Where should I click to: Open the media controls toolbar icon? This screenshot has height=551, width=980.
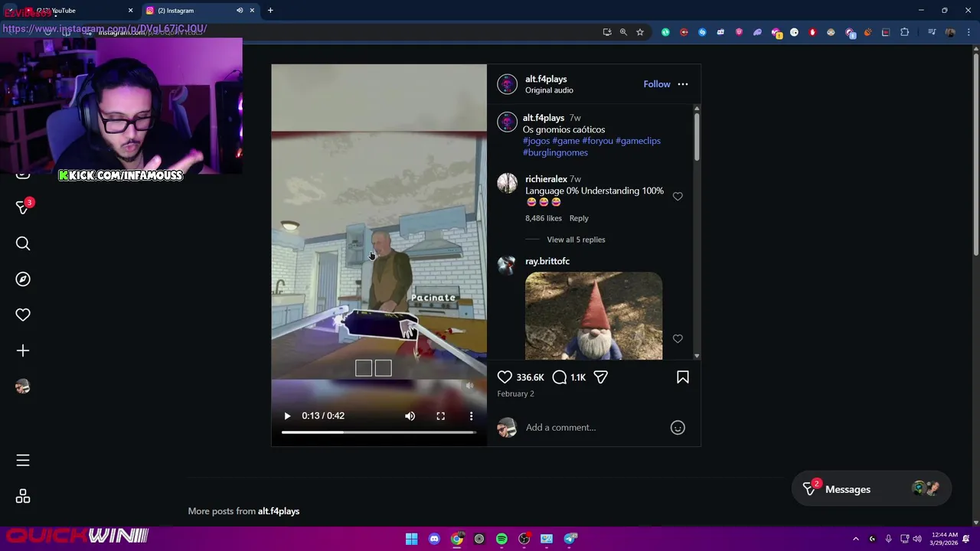[932, 32]
